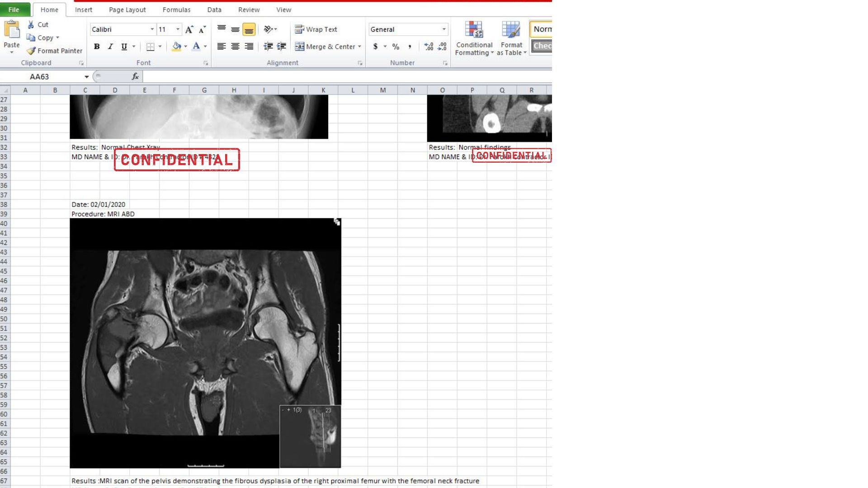Click the Increase Indent icon
Viewport: 868px width, 488px height.
[281, 47]
